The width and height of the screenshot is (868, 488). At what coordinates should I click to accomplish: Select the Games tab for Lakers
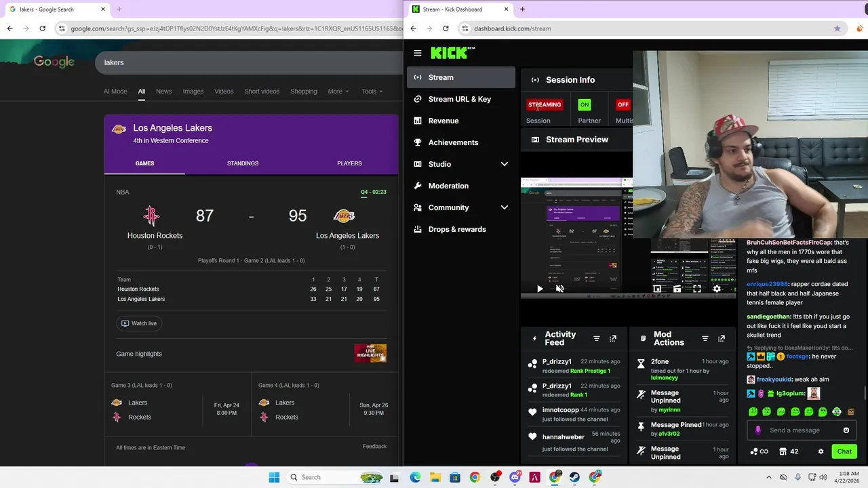[x=144, y=163]
